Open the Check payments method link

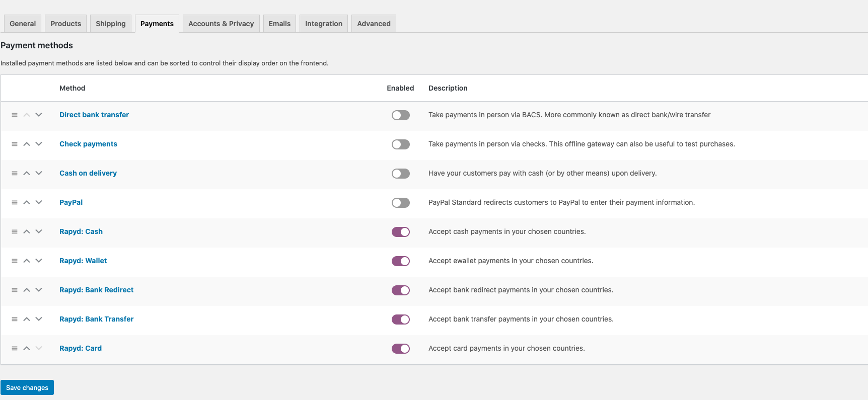pos(88,144)
